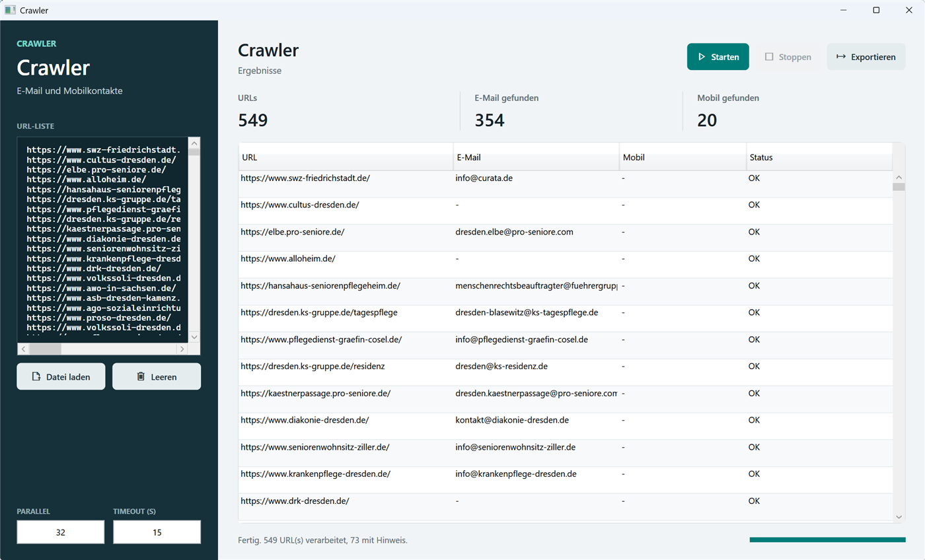Click email info@pflegedienst-graefin-cosel.de

click(x=521, y=339)
